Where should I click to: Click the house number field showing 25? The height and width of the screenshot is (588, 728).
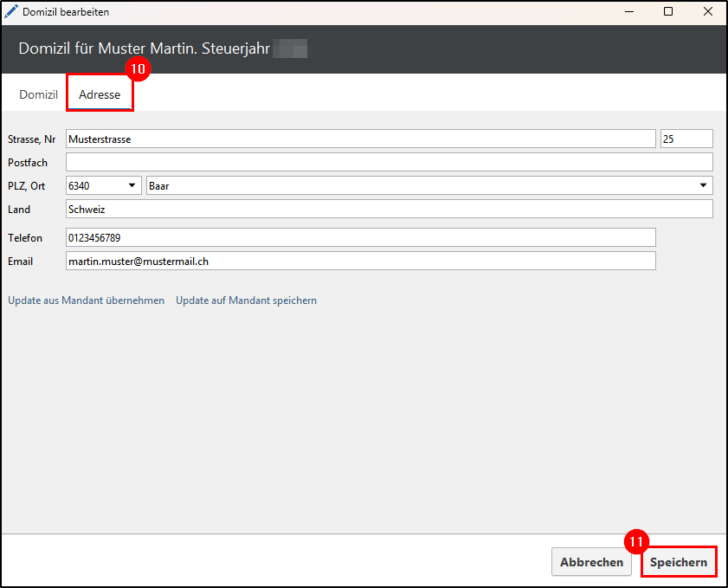(686, 139)
